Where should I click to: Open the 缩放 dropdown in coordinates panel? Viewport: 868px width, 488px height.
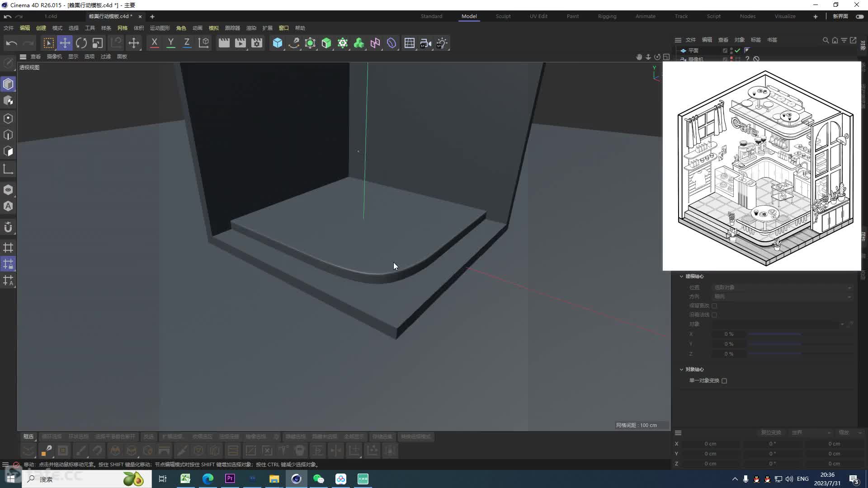850,432
